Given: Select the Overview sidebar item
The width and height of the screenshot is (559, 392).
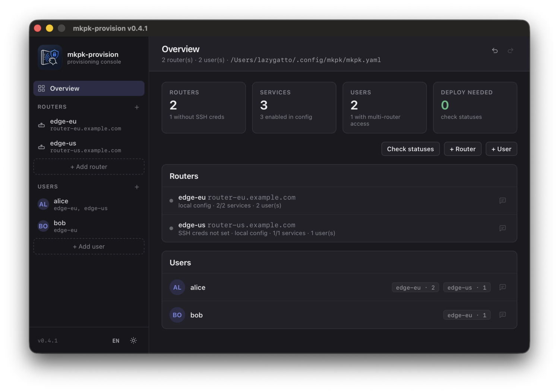Looking at the screenshot, I should [x=89, y=88].
